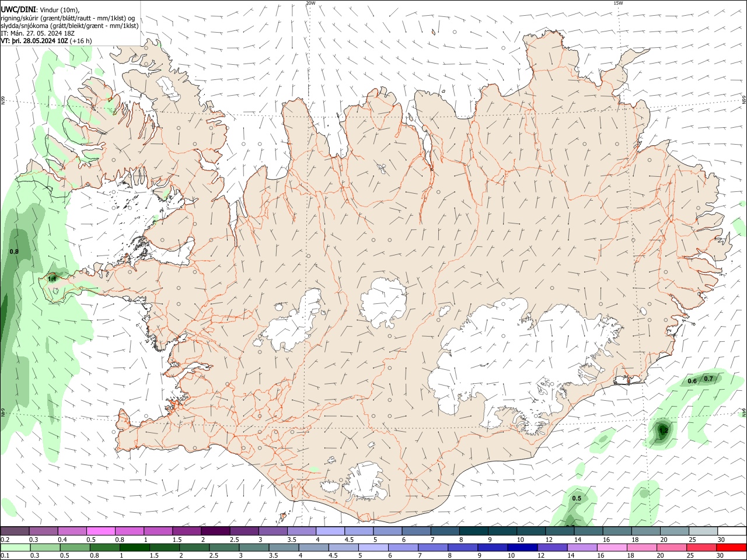The height and width of the screenshot is (560, 747).
Task: Click the 0.7 rainfall value on the map
Action: coord(708,379)
